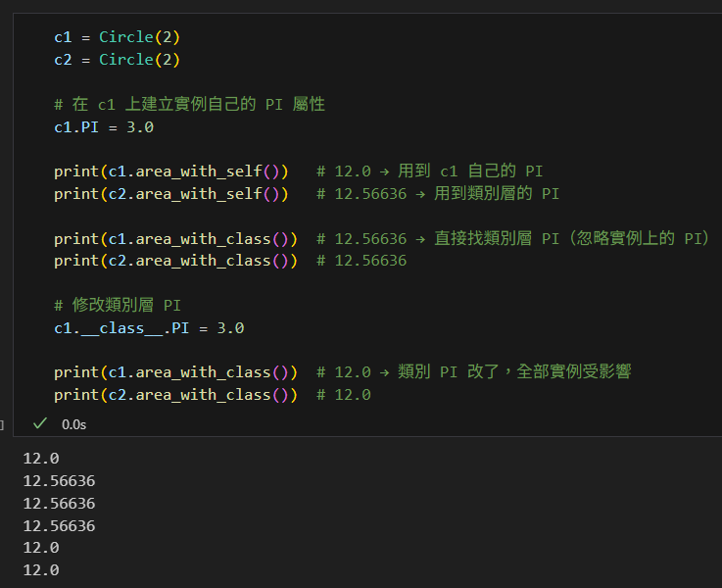
Task: Click the first output line '12.0'
Action: [x=41, y=459]
